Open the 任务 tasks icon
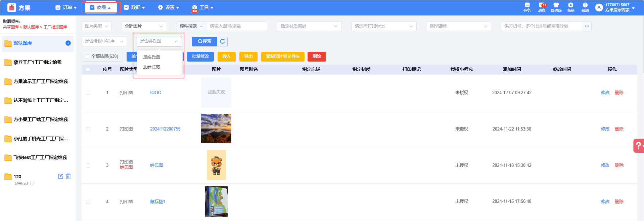The image size is (644, 221). [x=527, y=7]
